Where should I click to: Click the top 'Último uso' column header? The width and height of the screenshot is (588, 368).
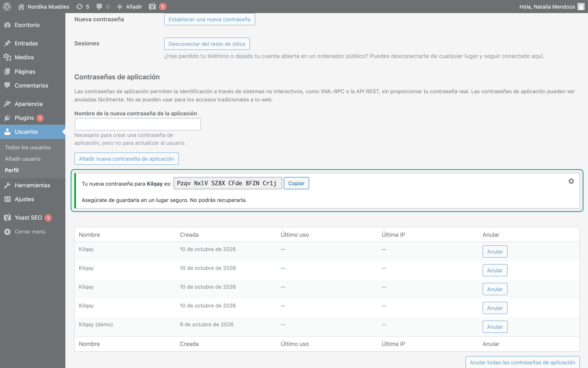(x=295, y=235)
